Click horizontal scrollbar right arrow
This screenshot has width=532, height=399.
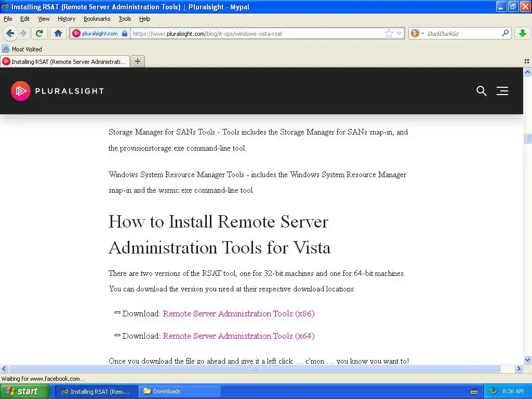click(x=518, y=368)
